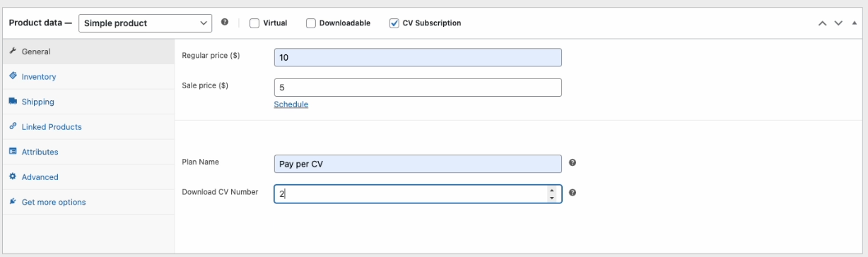The width and height of the screenshot is (868, 257).
Task: Click the Advanced gear icon
Action: [13, 177]
